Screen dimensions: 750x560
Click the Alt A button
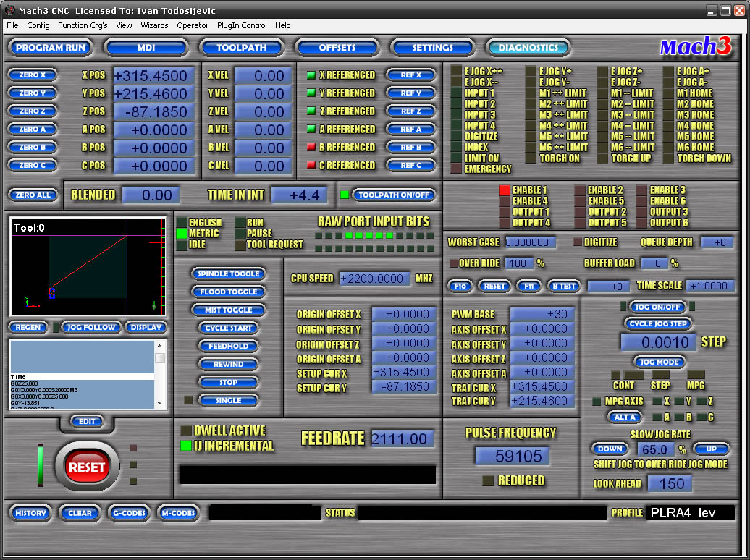(x=625, y=417)
